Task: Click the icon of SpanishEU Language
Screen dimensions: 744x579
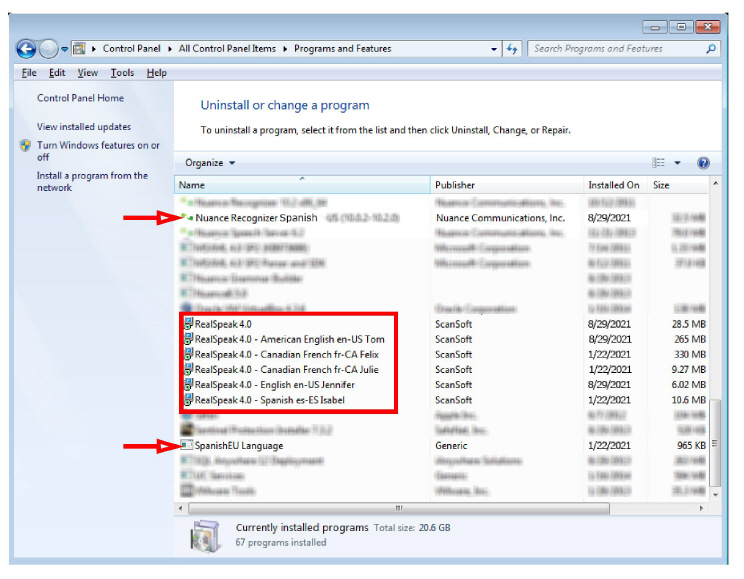Action: (x=187, y=445)
